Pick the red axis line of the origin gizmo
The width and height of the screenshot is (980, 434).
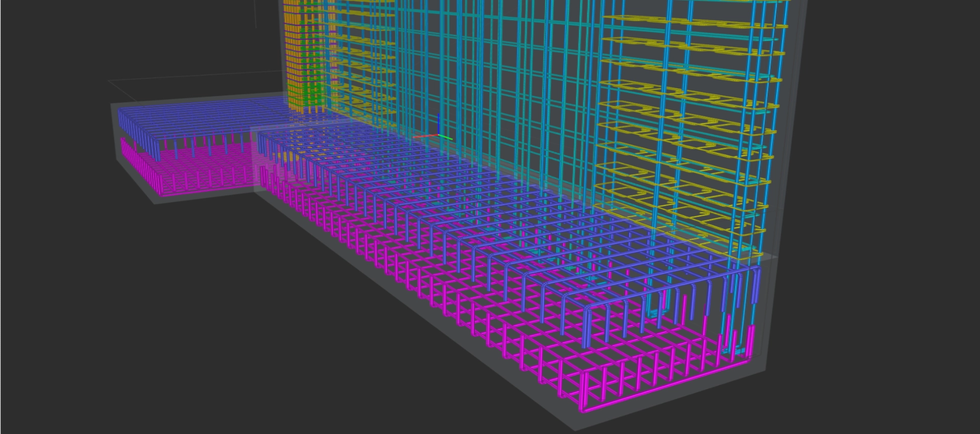(424, 137)
